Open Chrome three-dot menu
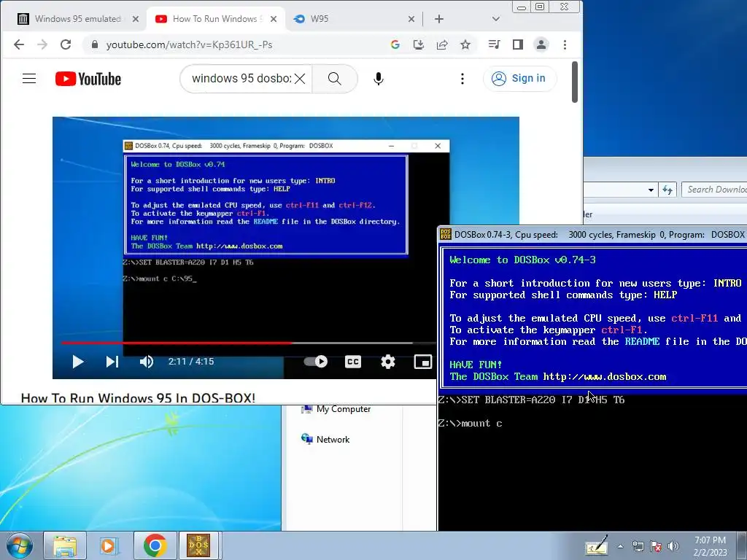 click(x=565, y=44)
